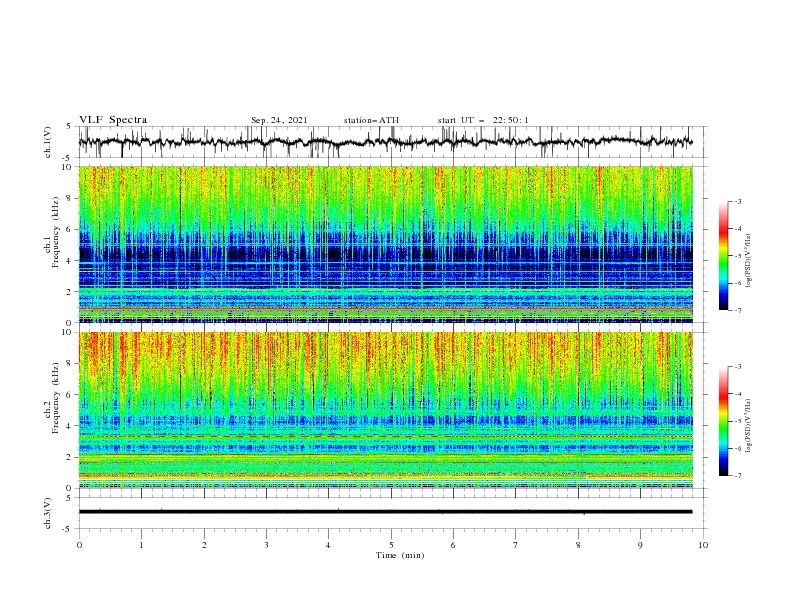This screenshot has width=792, height=612.
Task: Click the "7" tick label on Time axis
Action: [x=516, y=545]
